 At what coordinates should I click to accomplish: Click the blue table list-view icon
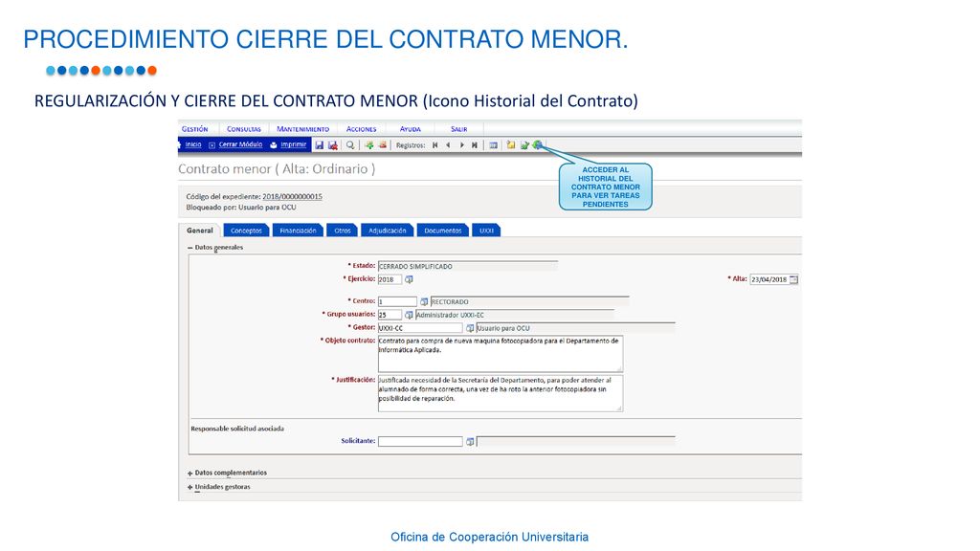point(493,145)
